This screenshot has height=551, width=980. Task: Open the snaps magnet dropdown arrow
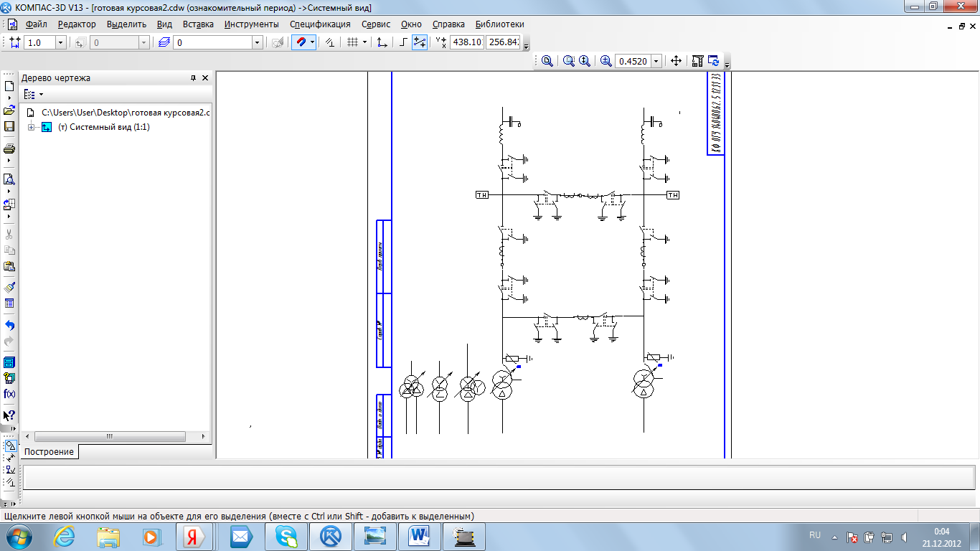pos(312,43)
